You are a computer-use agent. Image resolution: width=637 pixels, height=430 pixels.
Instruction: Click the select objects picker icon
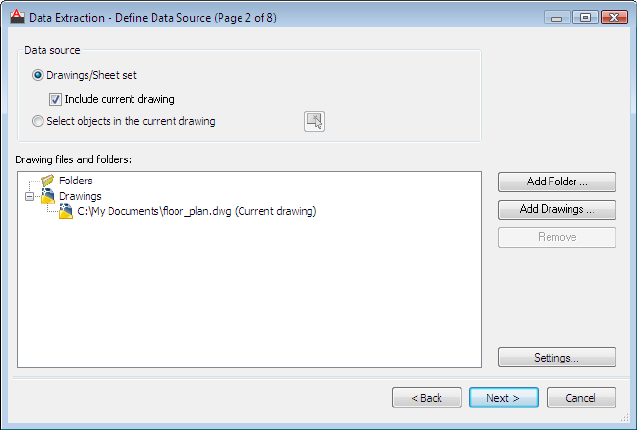314,122
